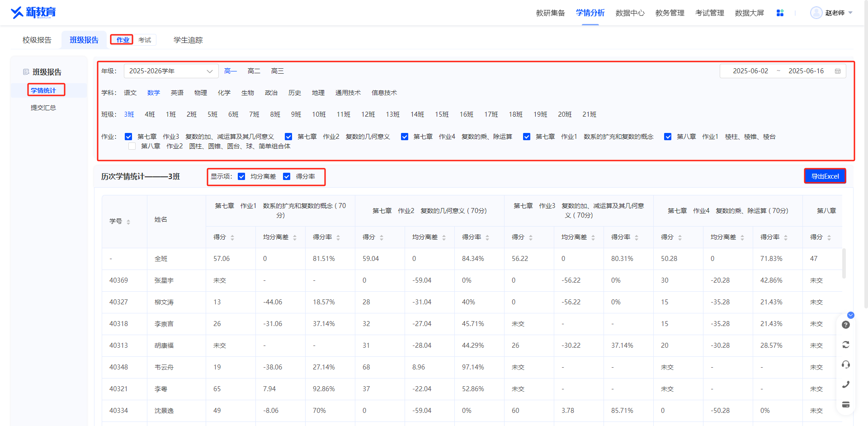Open 学情统计 in sidebar
The image size is (868, 426).
tap(43, 90)
